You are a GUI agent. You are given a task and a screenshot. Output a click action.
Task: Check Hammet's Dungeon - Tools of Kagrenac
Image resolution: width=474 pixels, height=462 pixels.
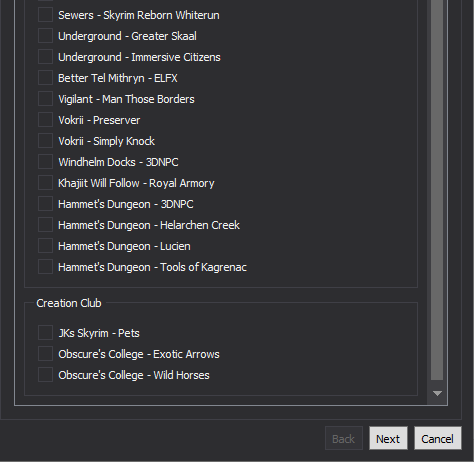pyautogui.click(x=45, y=267)
